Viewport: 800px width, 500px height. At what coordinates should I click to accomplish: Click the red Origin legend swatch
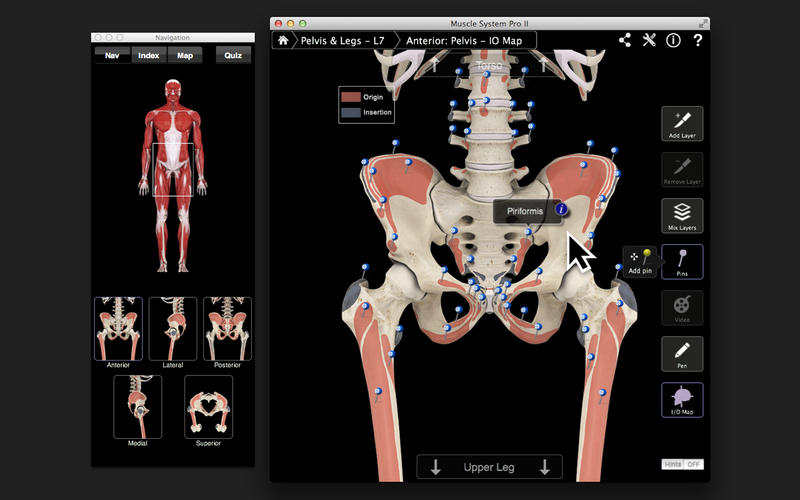[351, 97]
